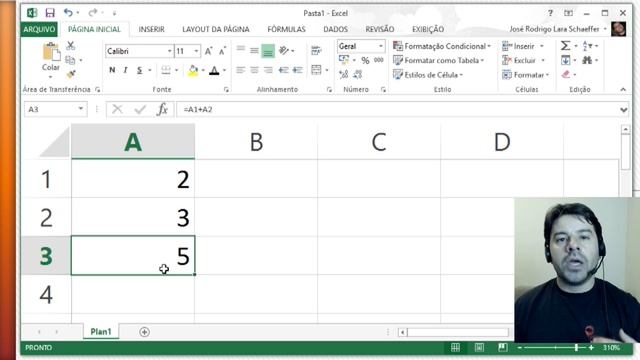Apply the accounting currency format icon

(x=344, y=60)
